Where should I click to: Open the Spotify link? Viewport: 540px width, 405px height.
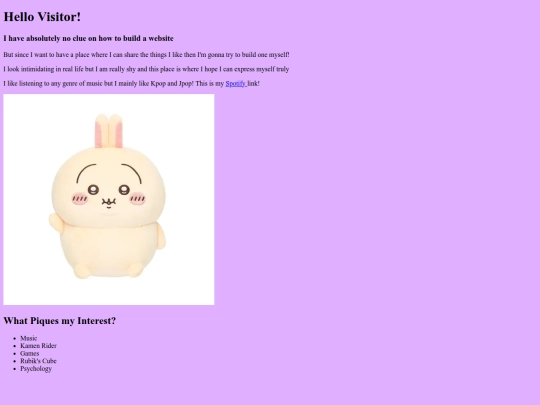236,84
